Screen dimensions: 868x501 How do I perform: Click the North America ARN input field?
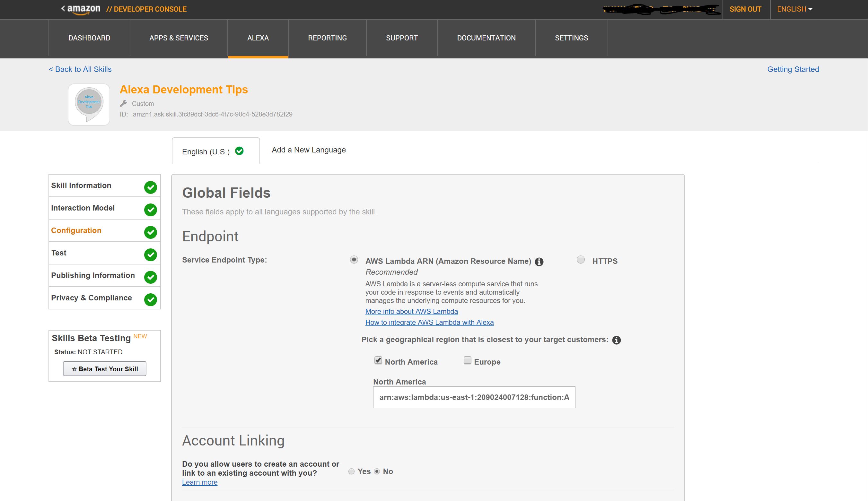point(474,397)
